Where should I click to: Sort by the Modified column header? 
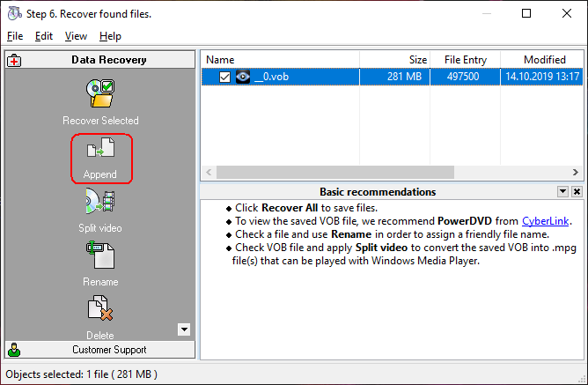[x=542, y=60]
